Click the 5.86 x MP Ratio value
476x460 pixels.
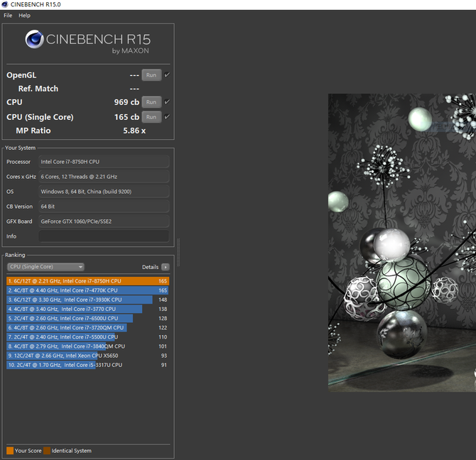pyautogui.click(x=134, y=131)
